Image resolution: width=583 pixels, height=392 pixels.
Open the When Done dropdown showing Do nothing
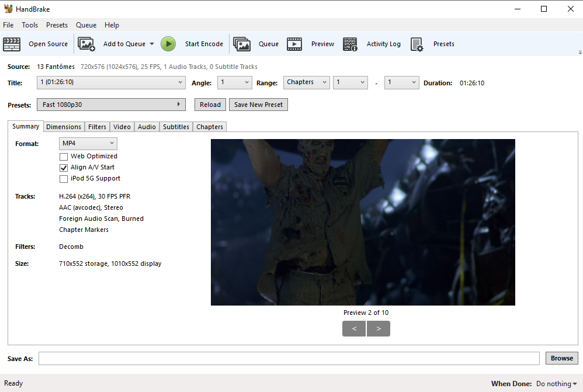point(556,384)
